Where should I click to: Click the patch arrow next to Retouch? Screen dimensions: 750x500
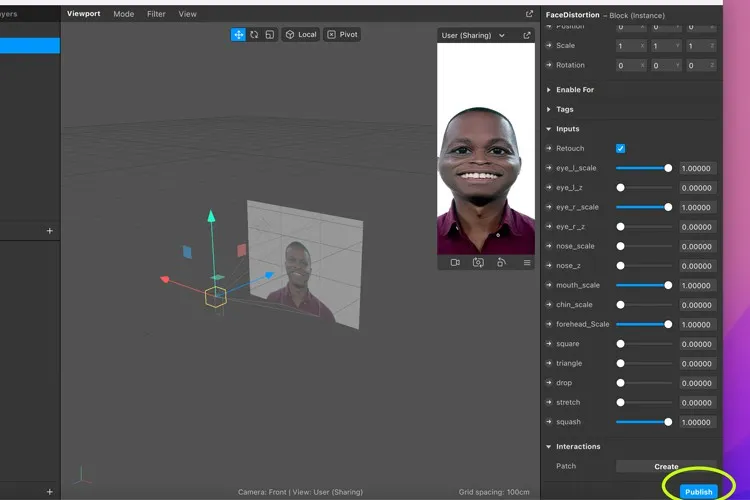549,149
